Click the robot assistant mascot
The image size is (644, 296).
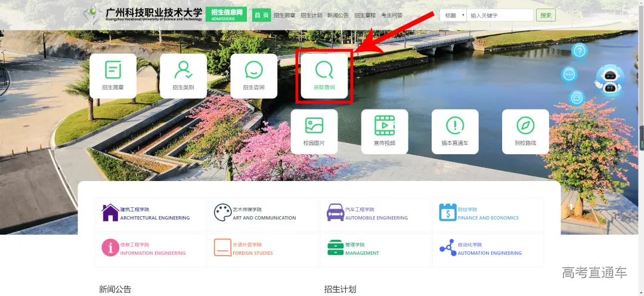pyautogui.click(x=609, y=79)
